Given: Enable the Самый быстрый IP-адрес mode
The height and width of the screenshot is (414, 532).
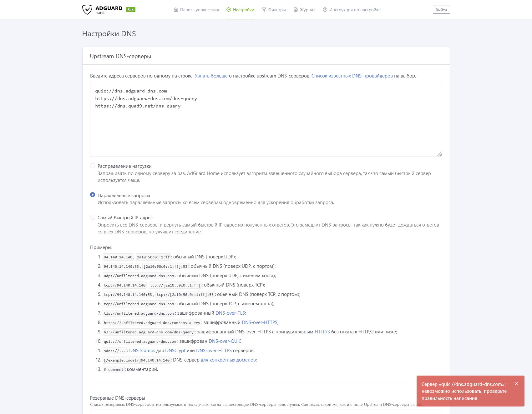Looking at the screenshot, I should [x=93, y=217].
